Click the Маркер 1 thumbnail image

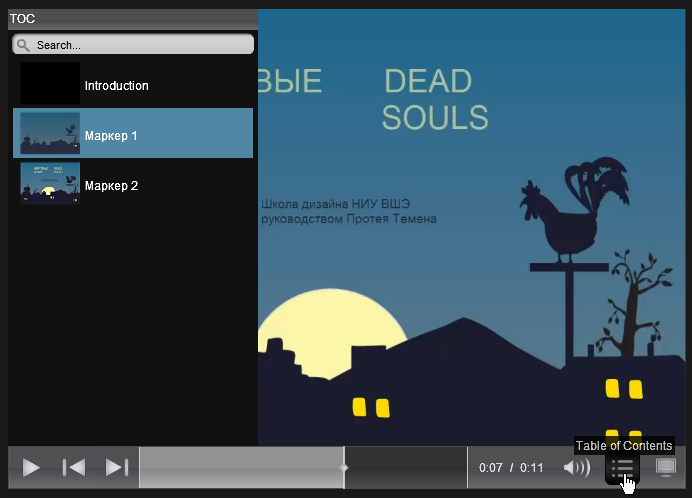coord(50,133)
